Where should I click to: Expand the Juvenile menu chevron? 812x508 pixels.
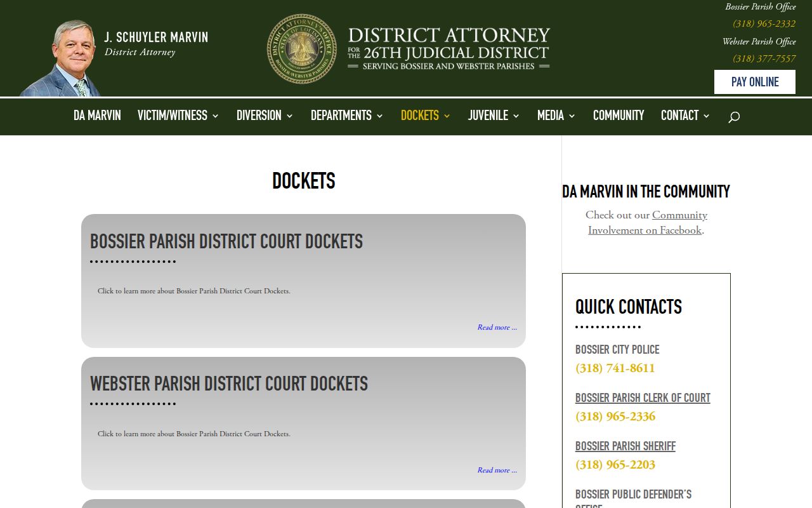516,116
